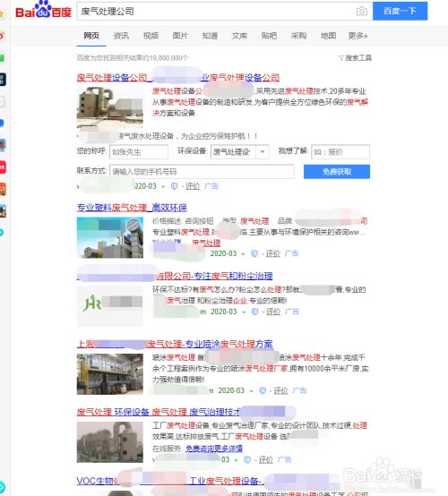Open 专业塑料废气处理_高效环保 link

[x=132, y=208]
